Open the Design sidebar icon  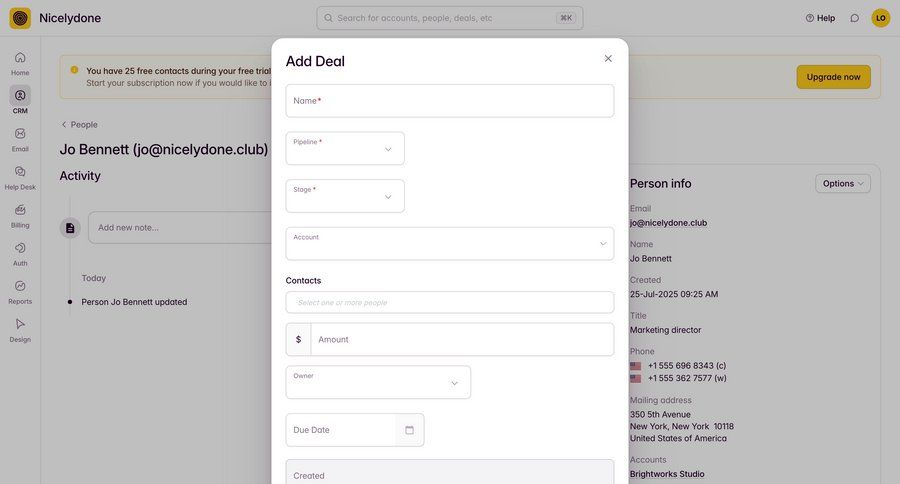(x=20, y=324)
